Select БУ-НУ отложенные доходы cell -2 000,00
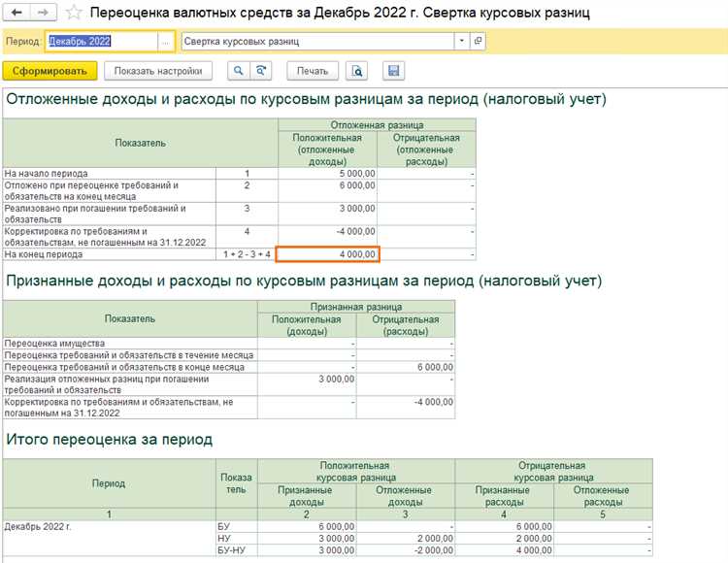 (406, 550)
